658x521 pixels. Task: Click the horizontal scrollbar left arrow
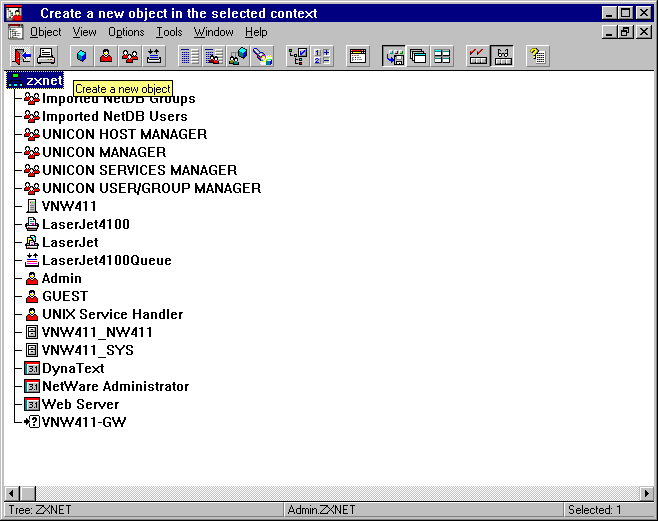pos(13,494)
